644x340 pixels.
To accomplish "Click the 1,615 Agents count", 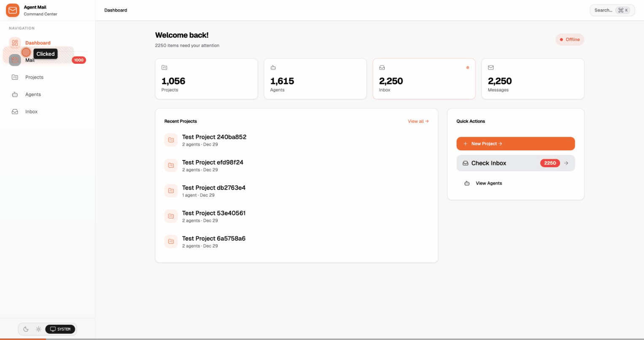I will [x=282, y=81].
